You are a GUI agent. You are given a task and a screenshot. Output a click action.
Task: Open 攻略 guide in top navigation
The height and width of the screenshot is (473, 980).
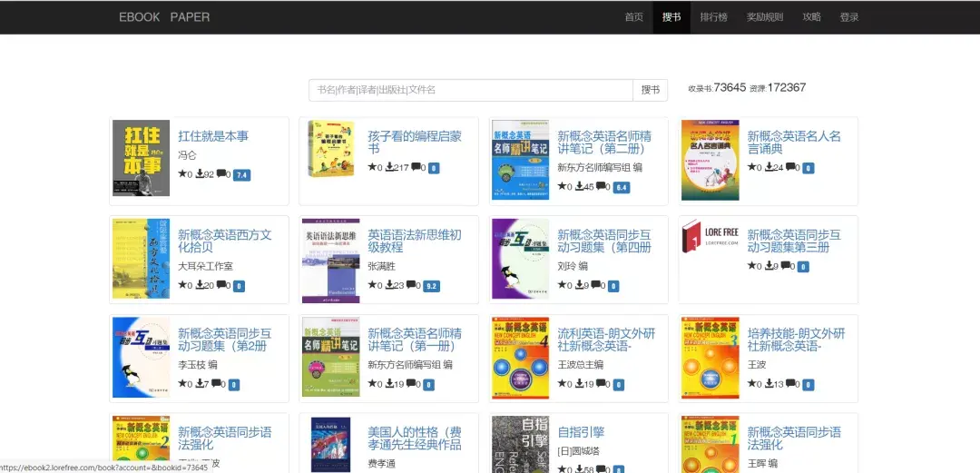pyautogui.click(x=811, y=17)
